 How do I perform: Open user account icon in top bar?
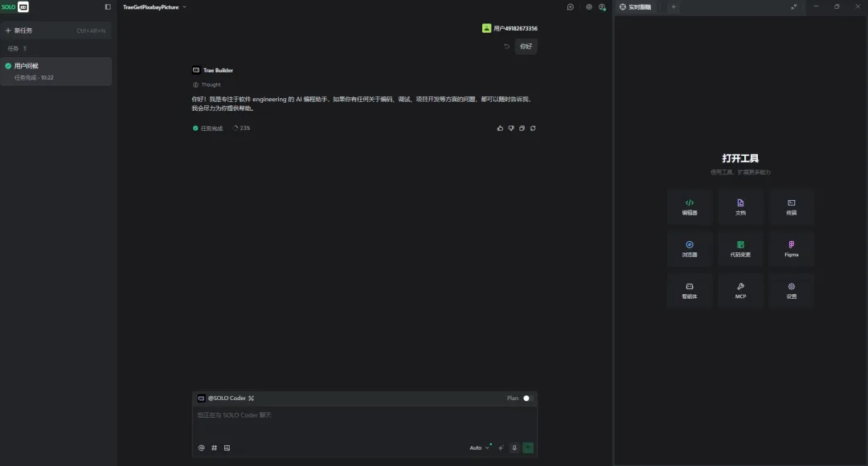(602, 7)
